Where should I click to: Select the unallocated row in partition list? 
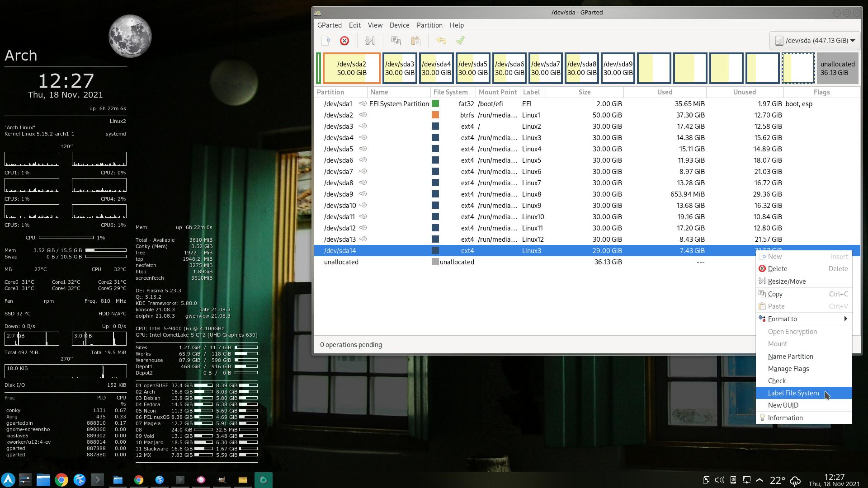[x=341, y=262]
